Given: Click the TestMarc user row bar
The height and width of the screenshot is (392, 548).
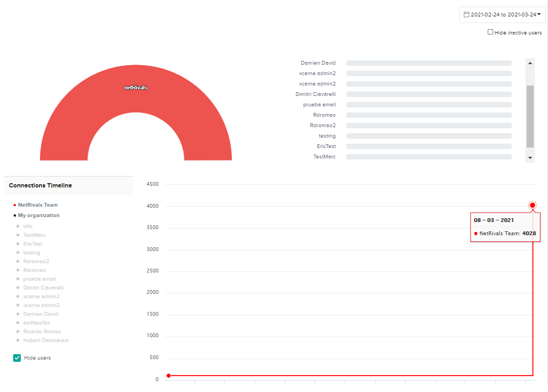Looking at the screenshot, I should click(429, 157).
